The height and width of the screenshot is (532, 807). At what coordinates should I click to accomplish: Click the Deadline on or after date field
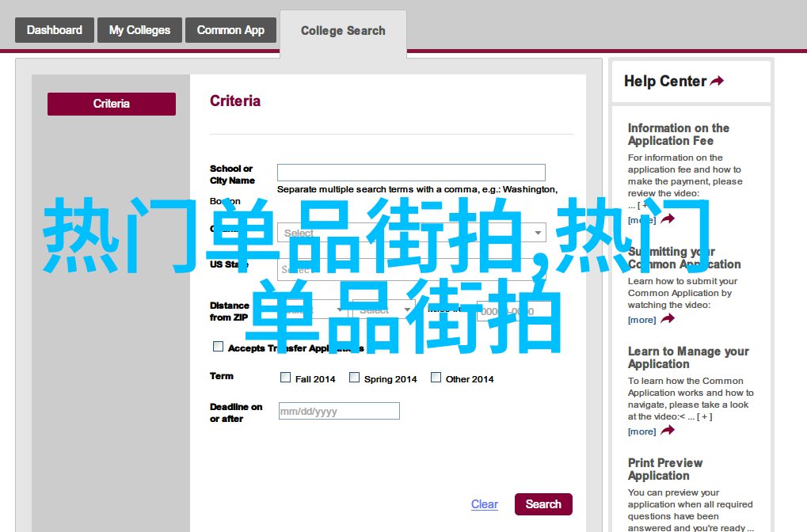[339, 411]
